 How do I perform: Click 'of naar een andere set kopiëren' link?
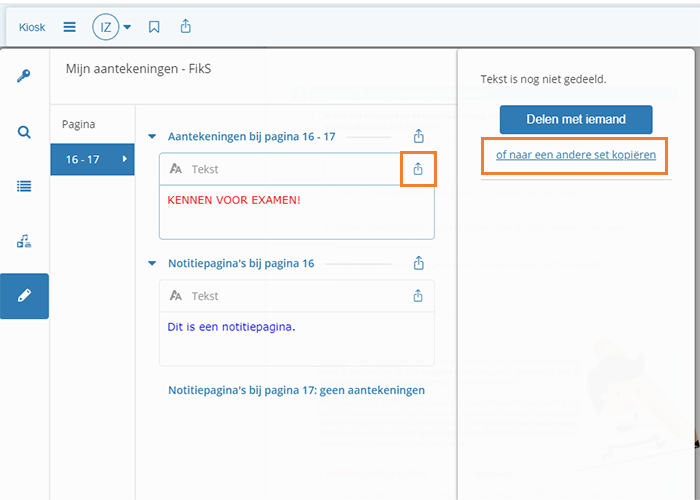[x=576, y=155]
